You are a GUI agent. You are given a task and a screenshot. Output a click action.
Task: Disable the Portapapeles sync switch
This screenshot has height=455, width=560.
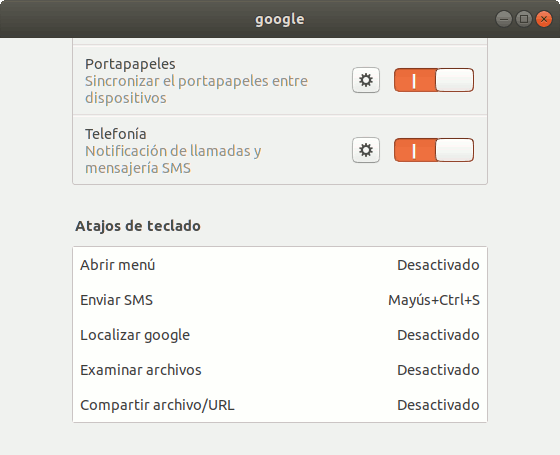point(434,80)
